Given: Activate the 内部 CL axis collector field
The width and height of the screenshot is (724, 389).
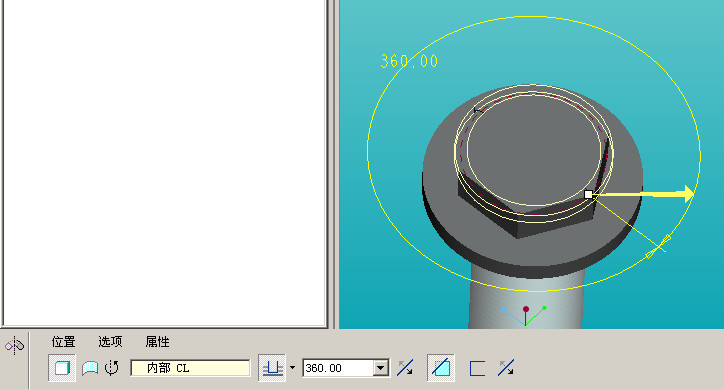Looking at the screenshot, I should point(190,368).
